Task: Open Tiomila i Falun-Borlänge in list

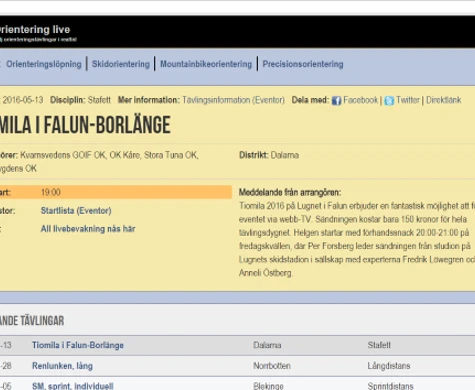Action: point(78,345)
